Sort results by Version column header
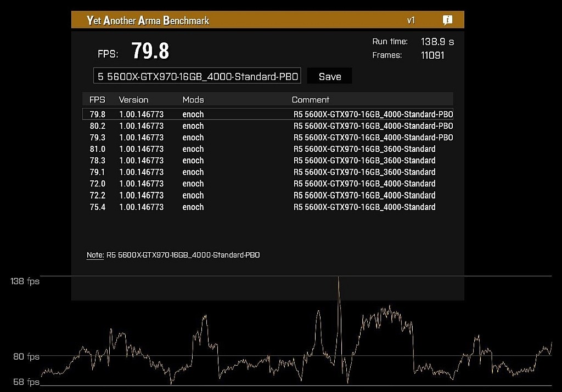Viewport: 562px width, 392px height. click(x=133, y=100)
